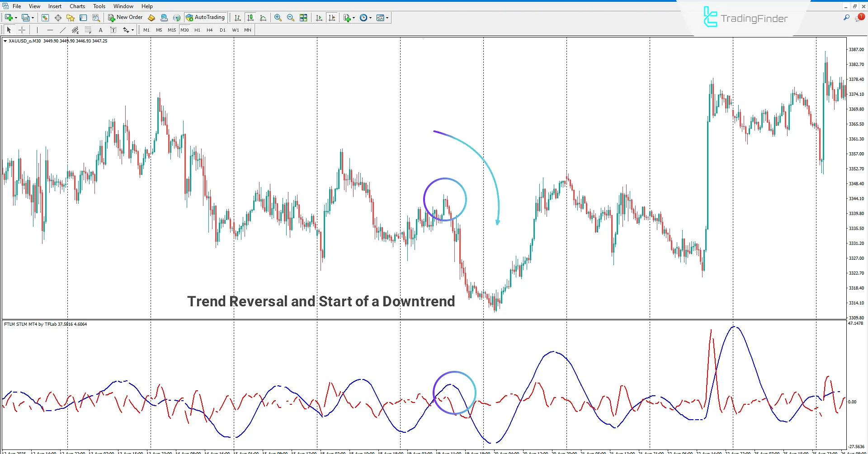Select the candlestick chart type

250,18
